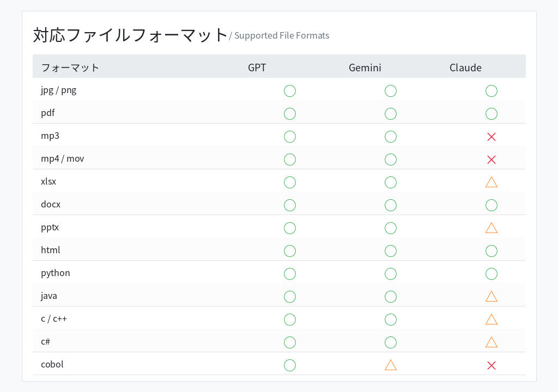The image size is (558, 392).
Task: Click the Claude circle in html row
Action: click(x=491, y=251)
